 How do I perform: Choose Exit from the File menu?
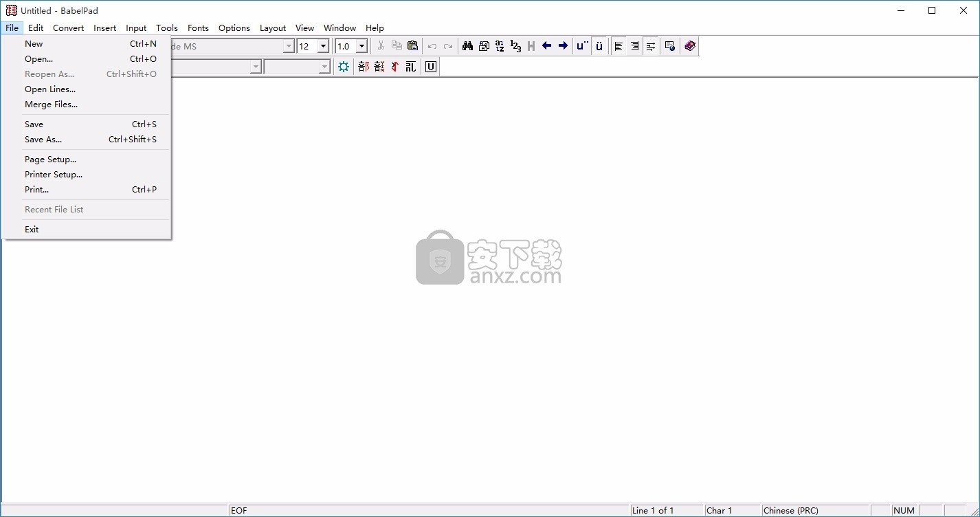click(x=87, y=230)
